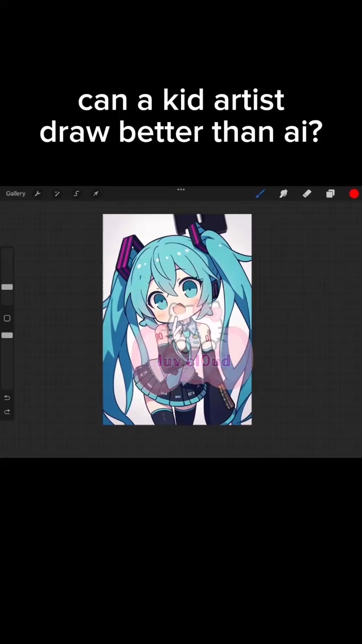Open the Actions wrench menu
Viewport: 362px width, 644px height.
point(38,194)
